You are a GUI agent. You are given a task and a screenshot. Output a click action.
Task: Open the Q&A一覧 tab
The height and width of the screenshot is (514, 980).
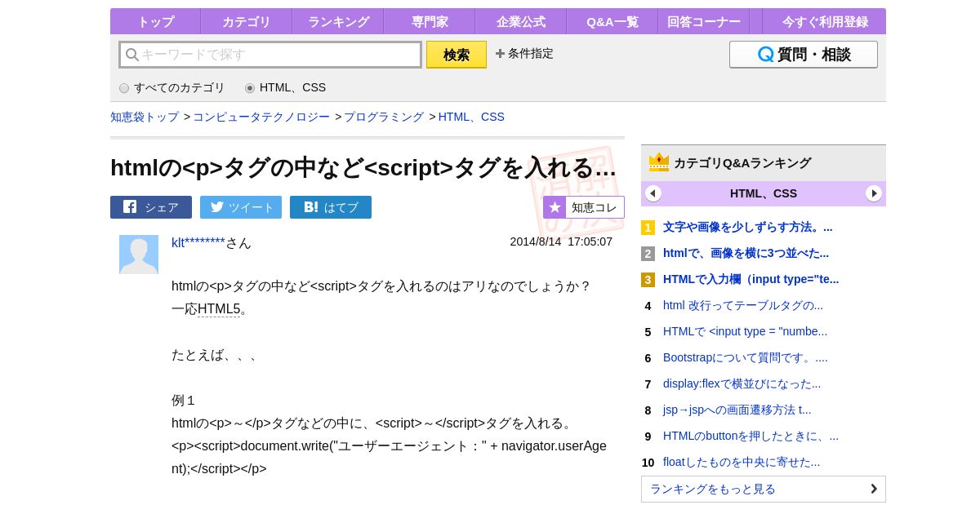(612, 22)
